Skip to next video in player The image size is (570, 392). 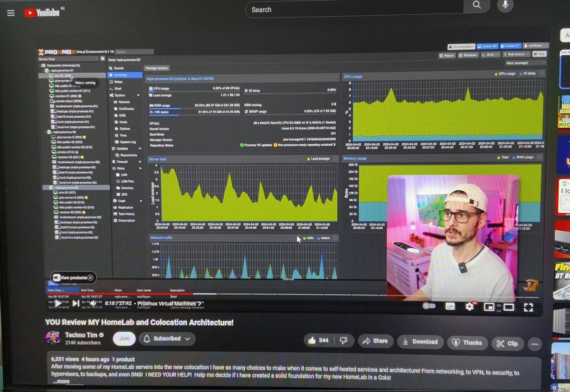coord(76,303)
